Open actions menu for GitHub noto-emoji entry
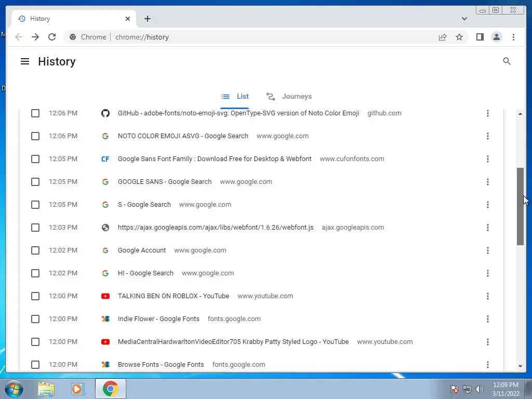Viewport: 532px width, 399px height. pos(487,113)
